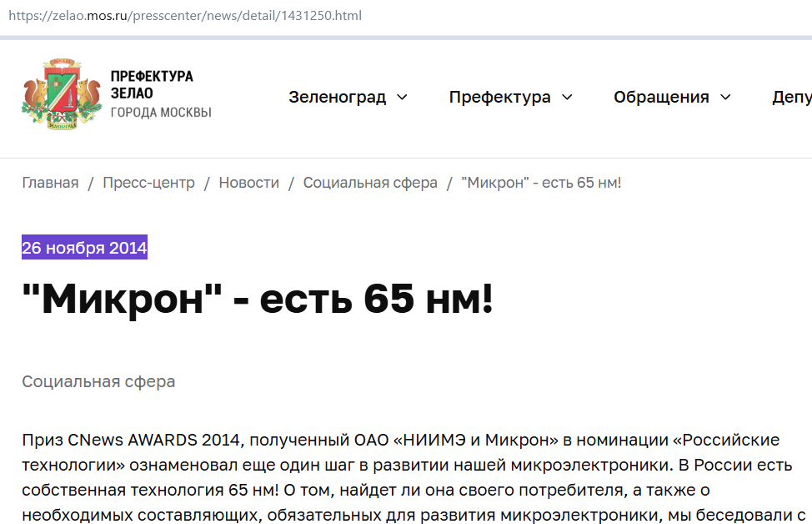Open the Зеленоград navigation menu item
This screenshot has width=812, height=524.
tap(337, 98)
